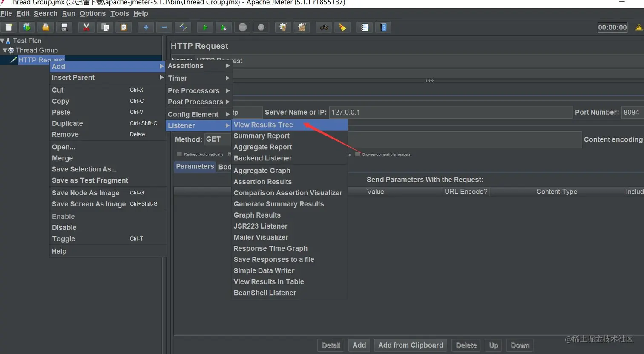Image resolution: width=644 pixels, height=354 pixels.
Task: Click the Help question mark toolbar icon
Action: pos(383,27)
